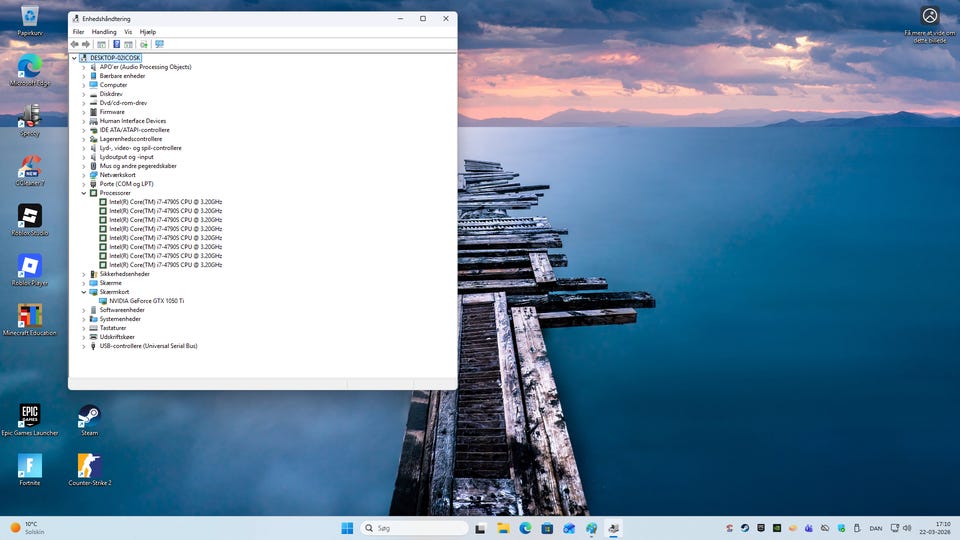Open the Handling menu
Screen dimensions: 960x540
point(104,32)
